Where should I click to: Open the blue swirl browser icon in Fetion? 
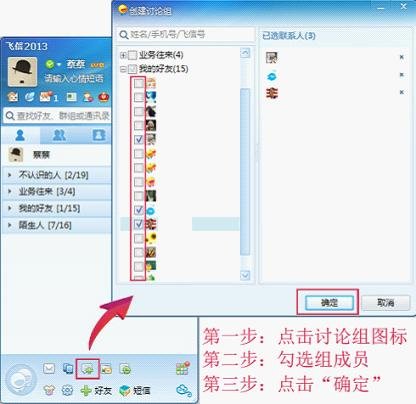tap(30, 97)
